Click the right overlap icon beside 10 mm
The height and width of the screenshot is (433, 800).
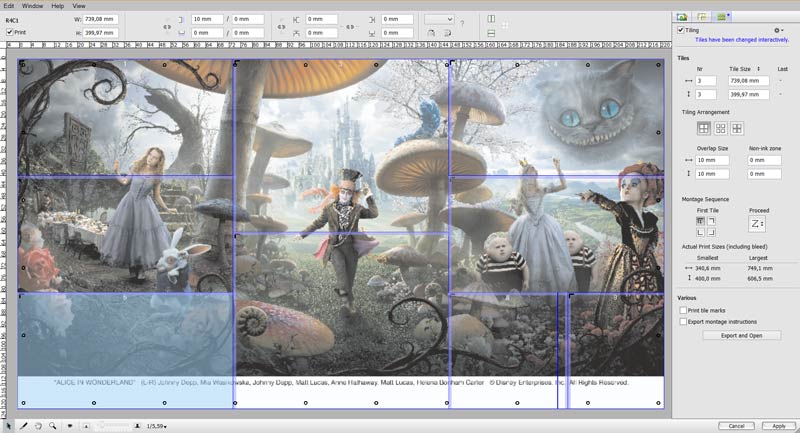181,19
